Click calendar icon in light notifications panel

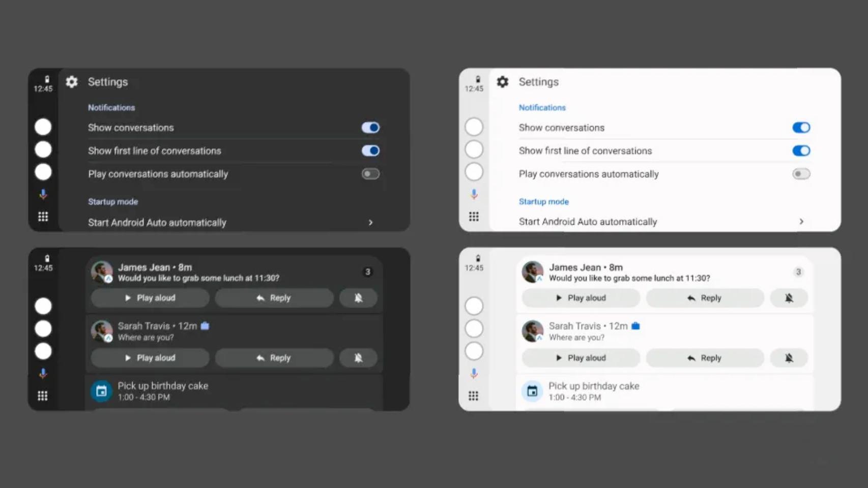(x=532, y=391)
